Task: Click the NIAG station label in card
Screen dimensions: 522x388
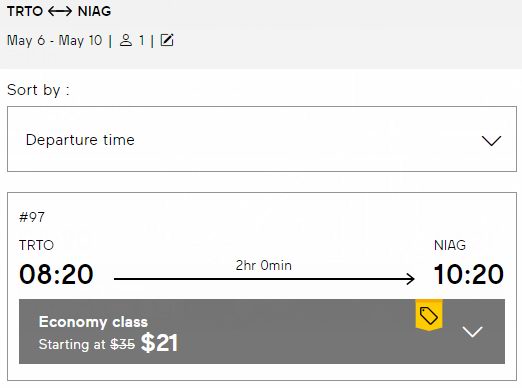Action: [x=450, y=245]
